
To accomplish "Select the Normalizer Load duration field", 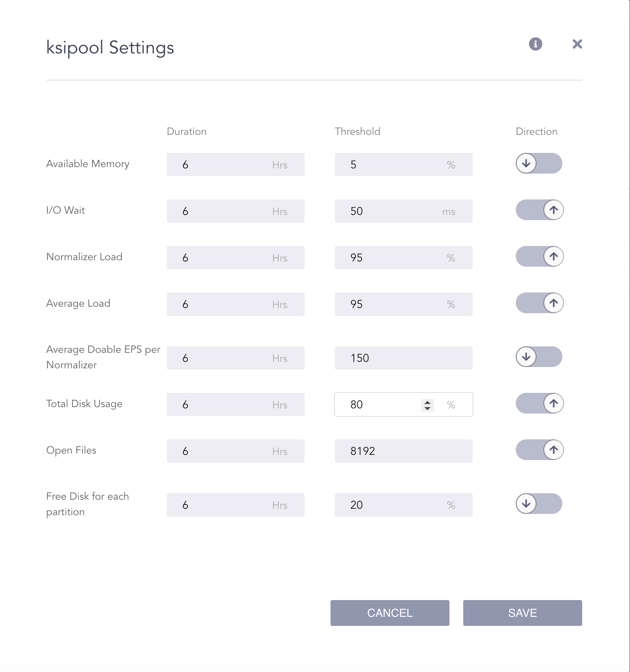I will pos(235,257).
